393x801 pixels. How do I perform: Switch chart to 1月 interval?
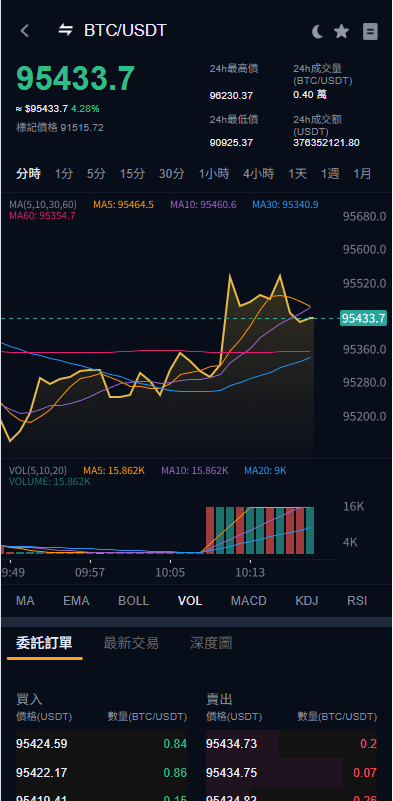tap(362, 174)
